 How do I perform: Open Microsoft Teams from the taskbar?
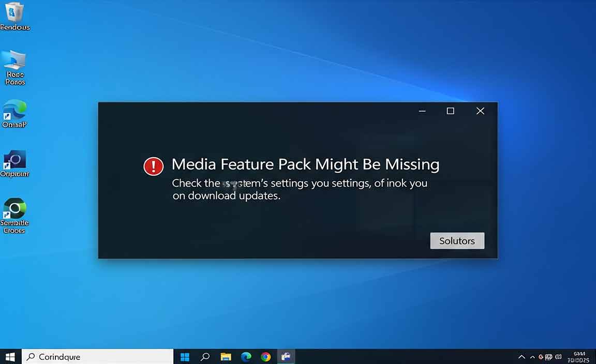pyautogui.click(x=286, y=357)
